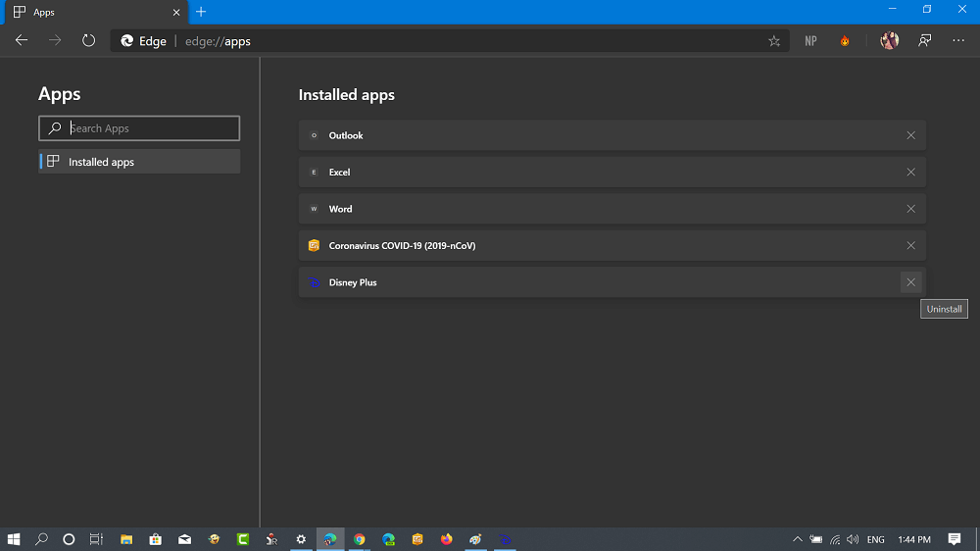The width and height of the screenshot is (980, 551).
Task: Open the Excel app row
Action: pyautogui.click(x=612, y=172)
